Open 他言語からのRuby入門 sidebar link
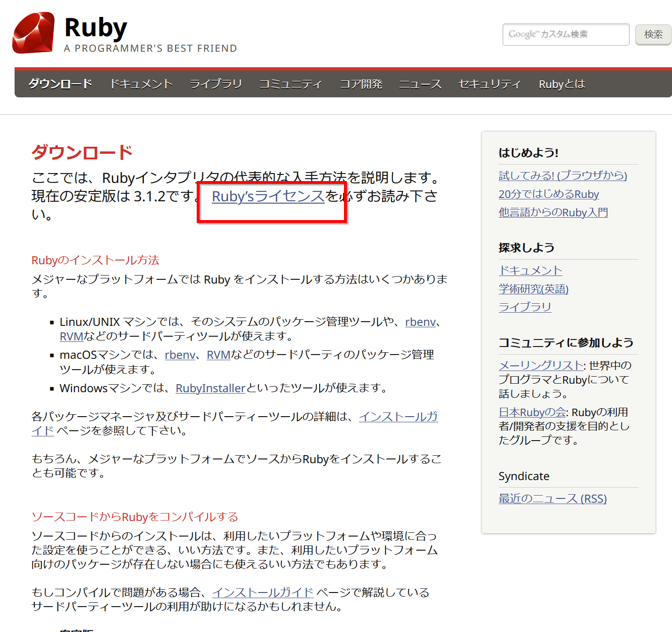 [x=553, y=213]
